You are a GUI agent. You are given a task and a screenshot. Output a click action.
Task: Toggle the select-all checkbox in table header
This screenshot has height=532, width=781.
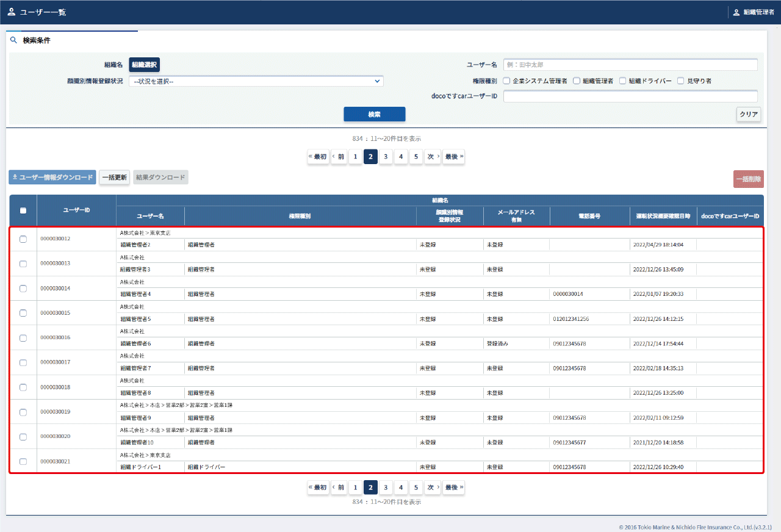coord(23,210)
